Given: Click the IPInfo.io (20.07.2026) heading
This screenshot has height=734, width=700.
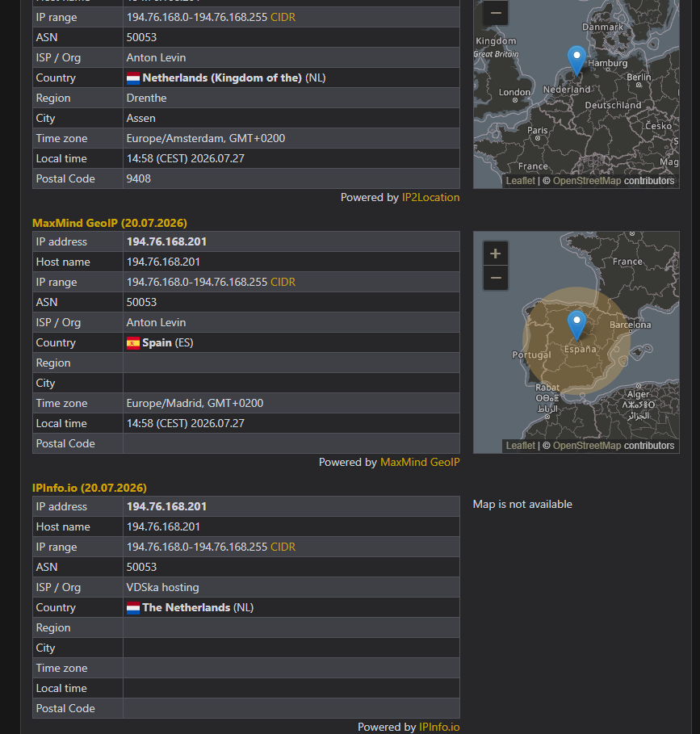Looking at the screenshot, I should tap(90, 489).
